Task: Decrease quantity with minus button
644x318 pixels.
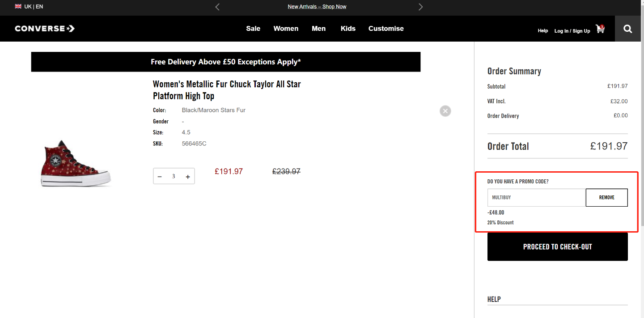Action: 160,177
